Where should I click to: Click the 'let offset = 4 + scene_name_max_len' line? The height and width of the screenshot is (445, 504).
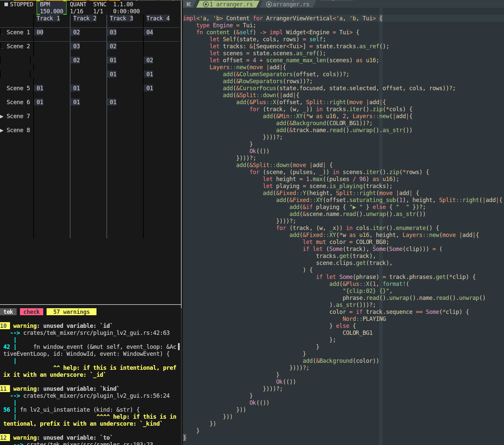point(294,60)
